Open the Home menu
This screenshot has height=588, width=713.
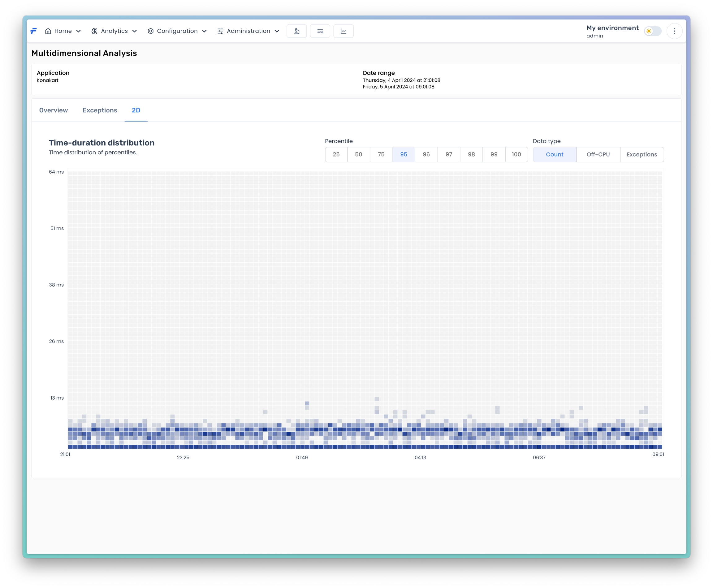[x=63, y=31]
